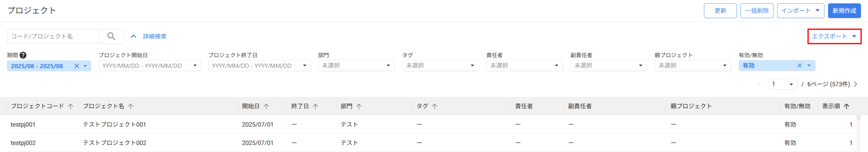Go to next page chevron

[x=855, y=84]
